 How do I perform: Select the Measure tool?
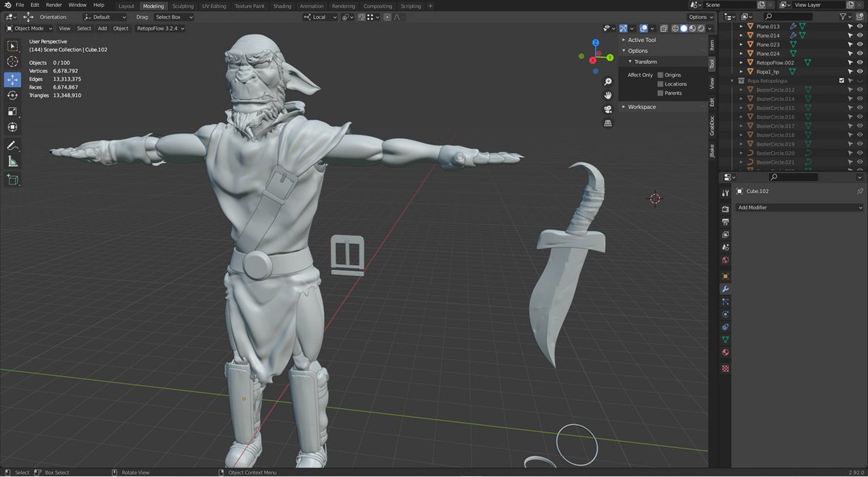click(x=12, y=161)
